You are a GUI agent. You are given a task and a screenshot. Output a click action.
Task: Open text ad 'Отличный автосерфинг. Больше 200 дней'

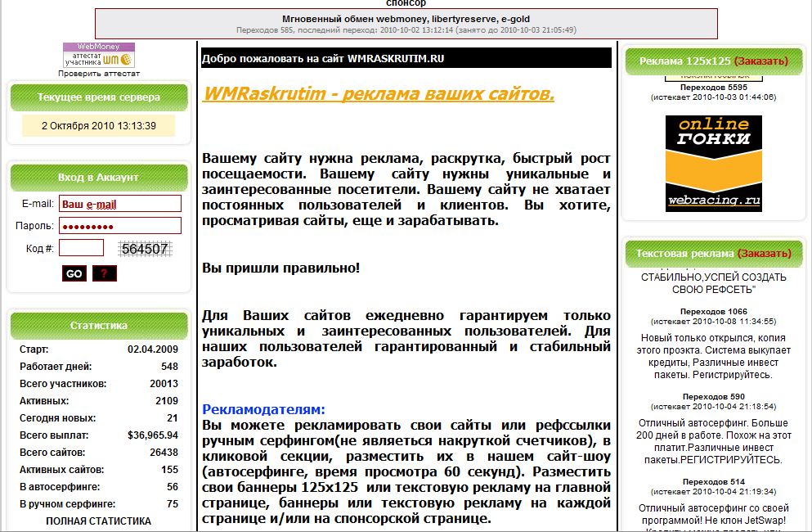pos(713,441)
